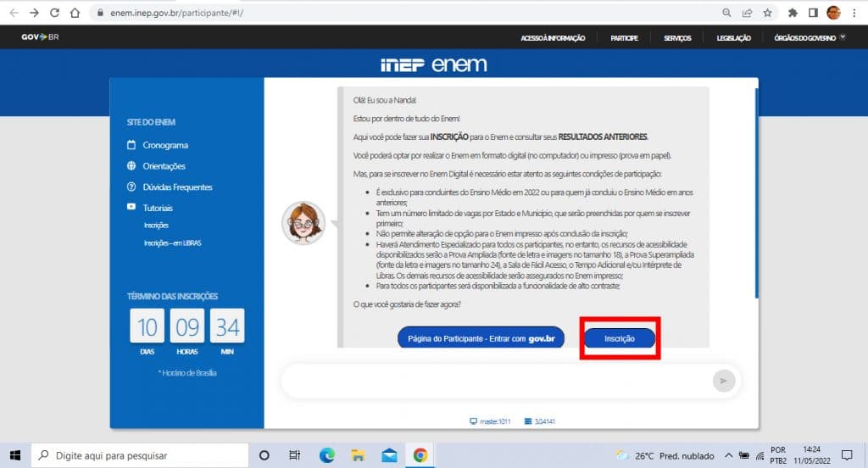Click the network Wi-Fi tray icon
Viewport: 868px width, 468px height.
[760, 456]
